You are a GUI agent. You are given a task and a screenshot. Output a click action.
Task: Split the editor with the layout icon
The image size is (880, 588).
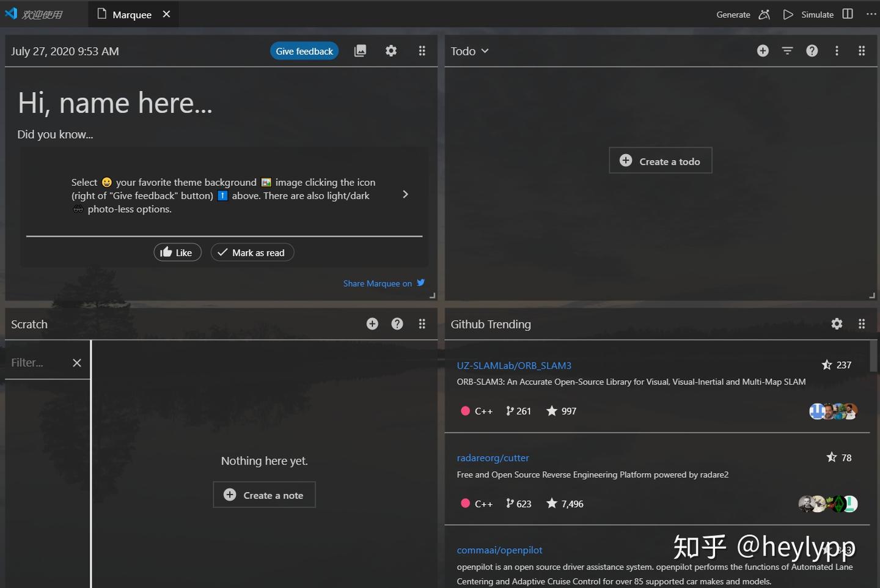(847, 14)
